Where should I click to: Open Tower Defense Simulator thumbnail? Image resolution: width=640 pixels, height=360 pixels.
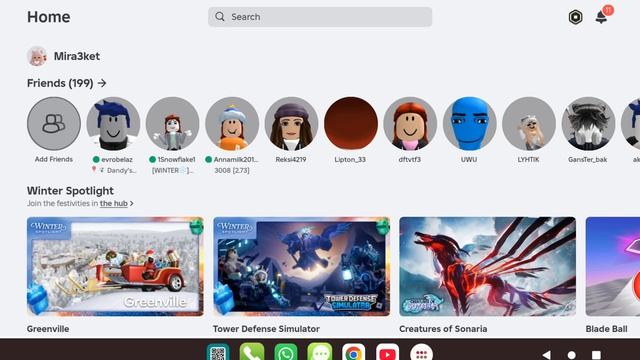(x=301, y=267)
